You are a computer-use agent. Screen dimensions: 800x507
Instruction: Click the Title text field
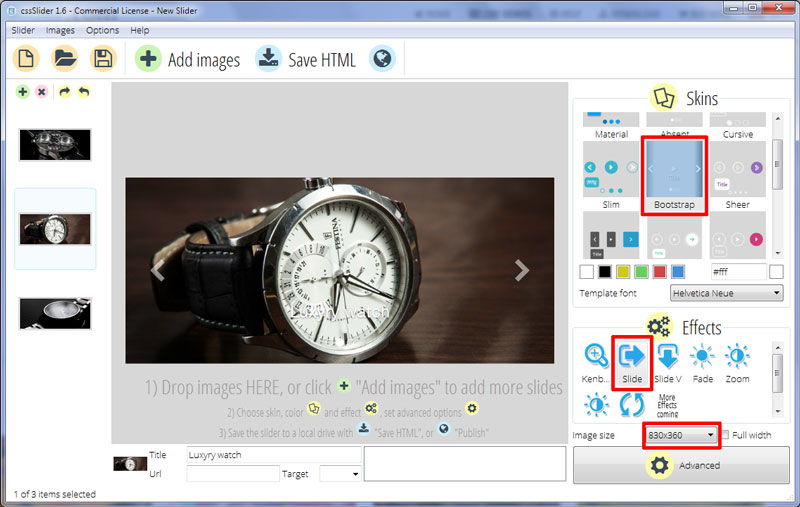[273, 455]
